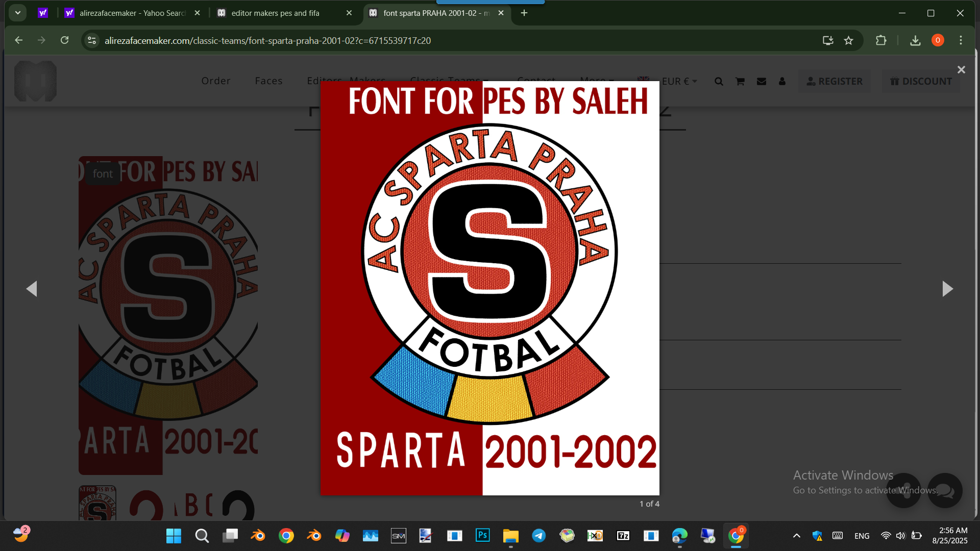This screenshot has width=980, height=551.
Task: Switch to editor makers pes and fifa tab
Action: pos(283,13)
